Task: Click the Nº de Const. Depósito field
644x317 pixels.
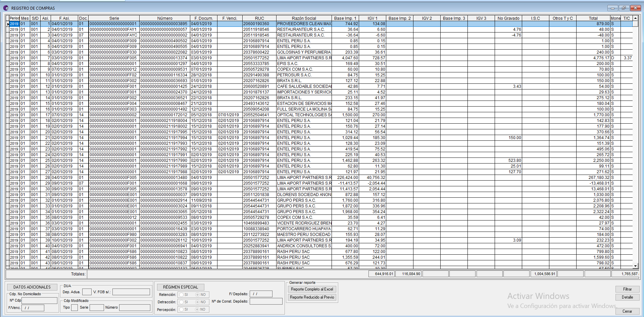Action: click(x=266, y=301)
